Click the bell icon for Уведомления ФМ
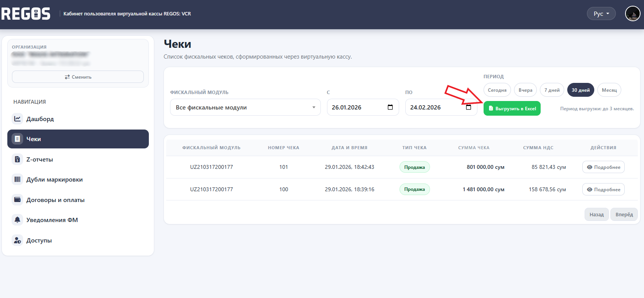The image size is (644, 298). click(x=17, y=220)
